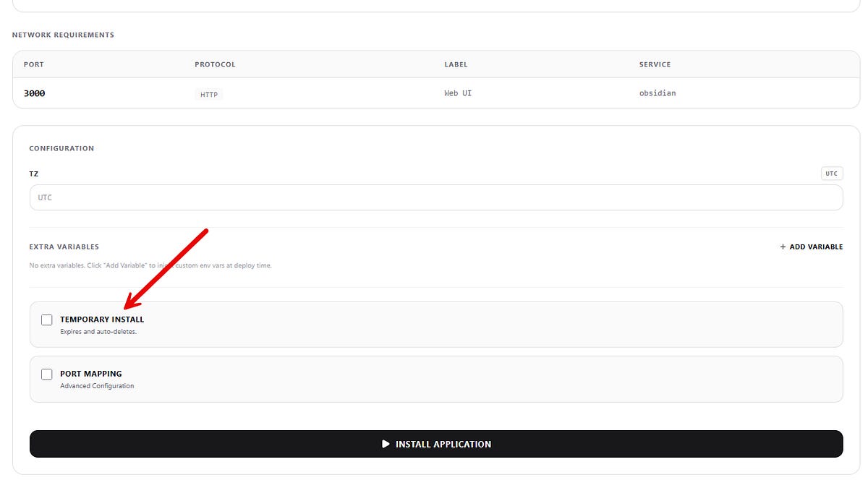Click the HTTP protocol tag

tap(209, 94)
